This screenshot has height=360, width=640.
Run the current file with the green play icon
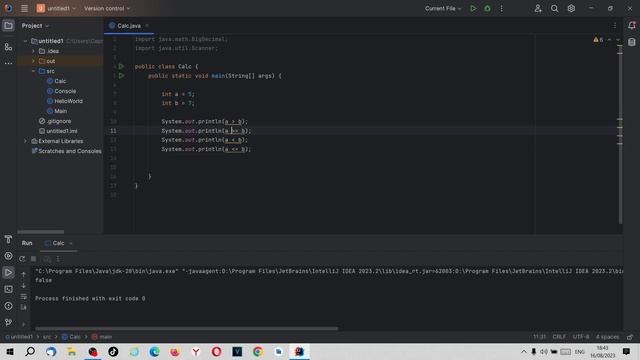473,8
